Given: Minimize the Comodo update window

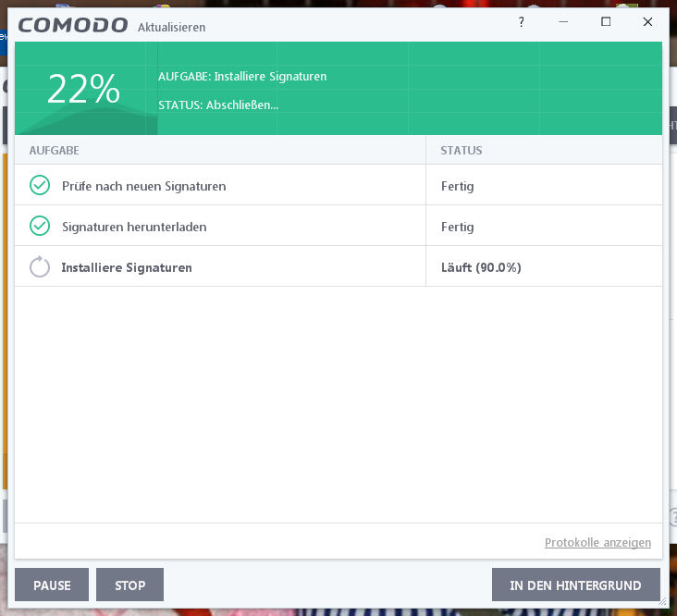Looking at the screenshot, I should (x=563, y=21).
